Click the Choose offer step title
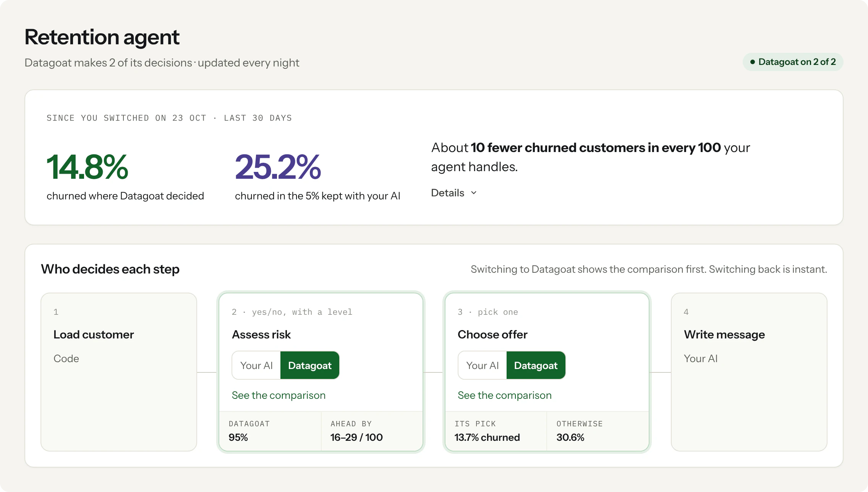Image resolution: width=868 pixels, height=492 pixels. pos(492,335)
